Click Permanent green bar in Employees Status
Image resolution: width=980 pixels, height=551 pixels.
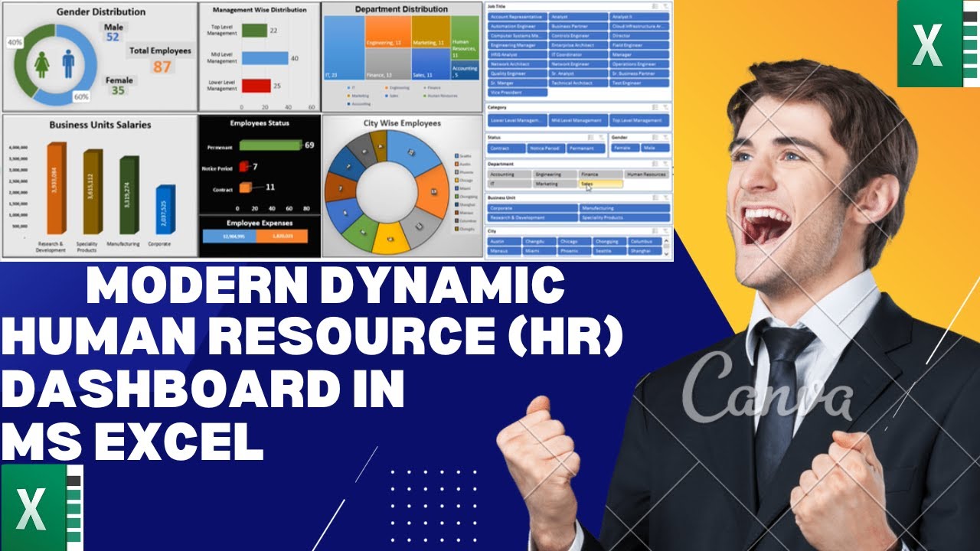[x=270, y=145]
